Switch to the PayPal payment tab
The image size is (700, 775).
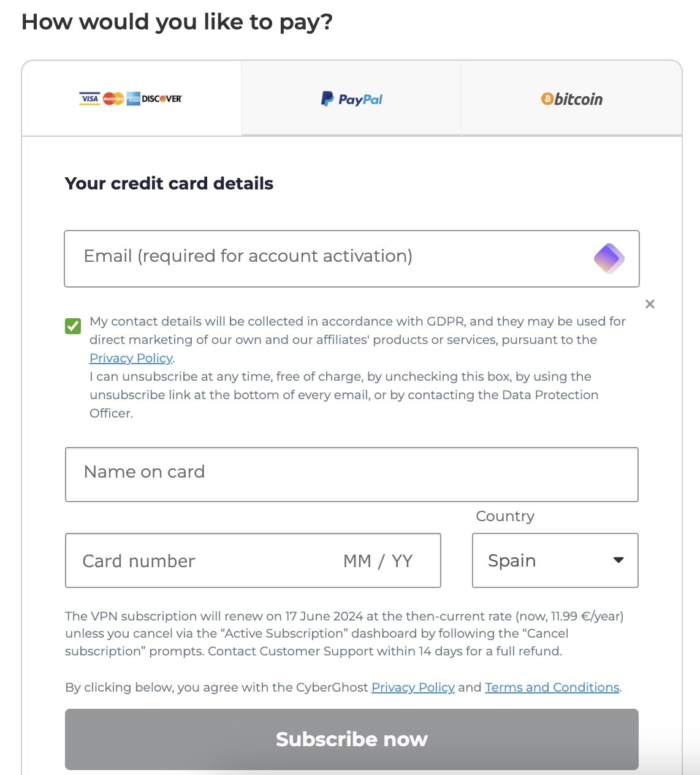click(351, 99)
